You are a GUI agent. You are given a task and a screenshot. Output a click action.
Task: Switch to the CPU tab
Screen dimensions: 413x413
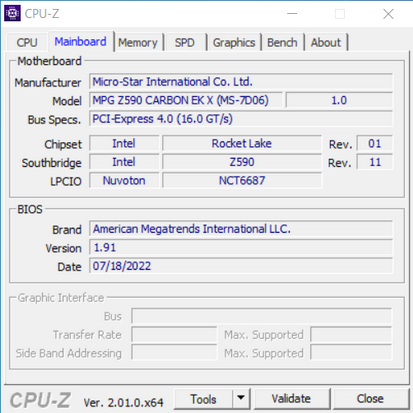(x=27, y=43)
